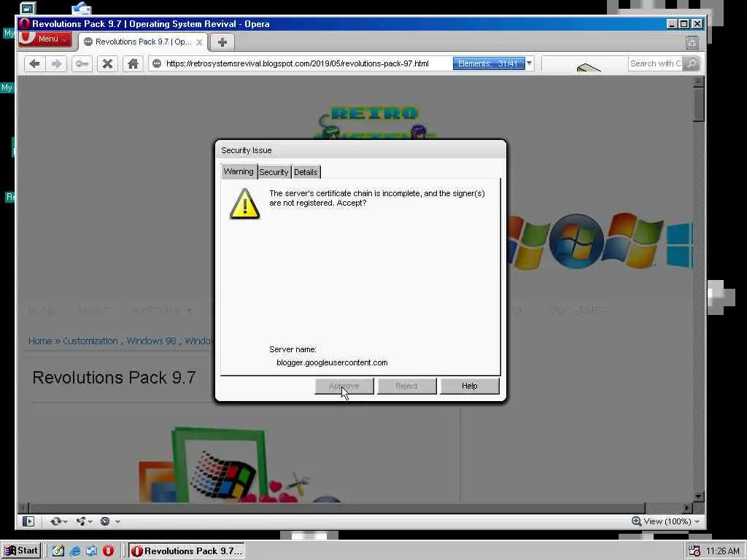Go to home page via Home icon
747x560 pixels.
click(x=133, y=64)
